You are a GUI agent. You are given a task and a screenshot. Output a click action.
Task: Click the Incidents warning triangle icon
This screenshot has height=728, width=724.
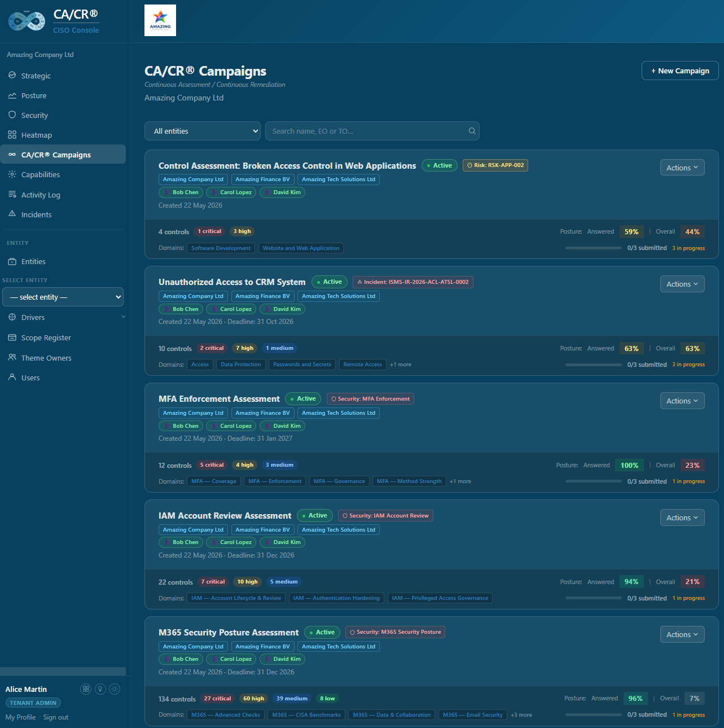click(12, 214)
